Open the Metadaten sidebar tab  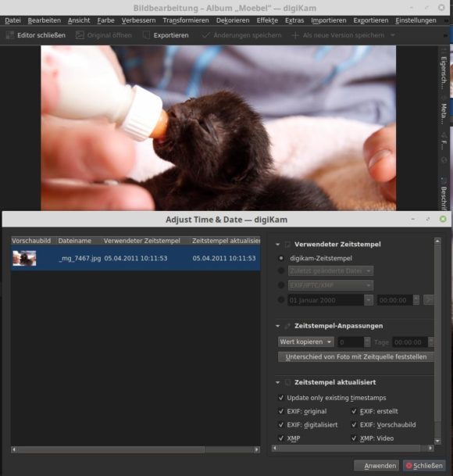coord(444,113)
